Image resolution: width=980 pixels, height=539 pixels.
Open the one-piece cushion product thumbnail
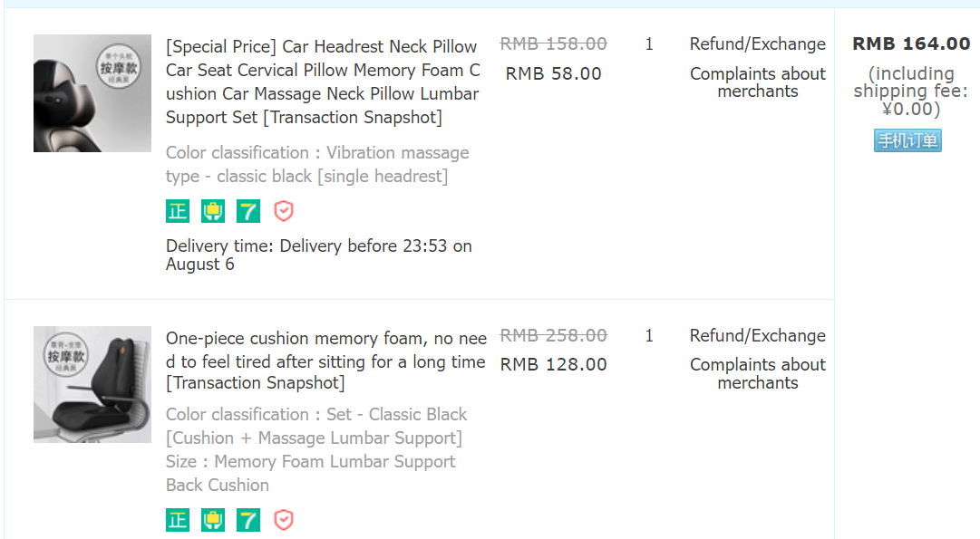pyautogui.click(x=92, y=384)
